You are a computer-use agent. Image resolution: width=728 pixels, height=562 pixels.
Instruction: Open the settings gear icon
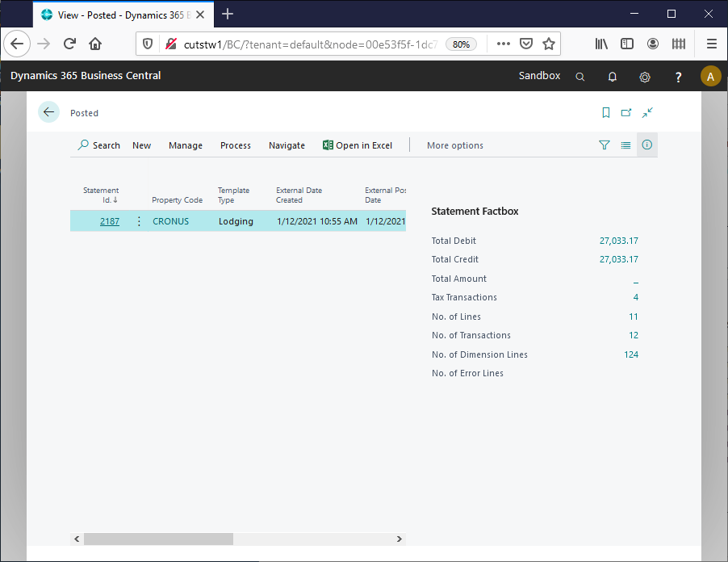click(x=645, y=77)
